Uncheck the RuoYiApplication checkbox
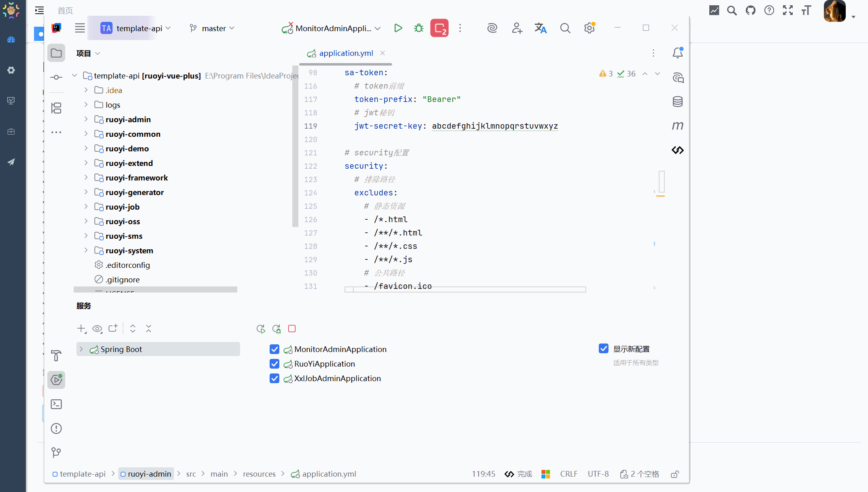Viewport: 868px width, 492px height. pos(274,364)
